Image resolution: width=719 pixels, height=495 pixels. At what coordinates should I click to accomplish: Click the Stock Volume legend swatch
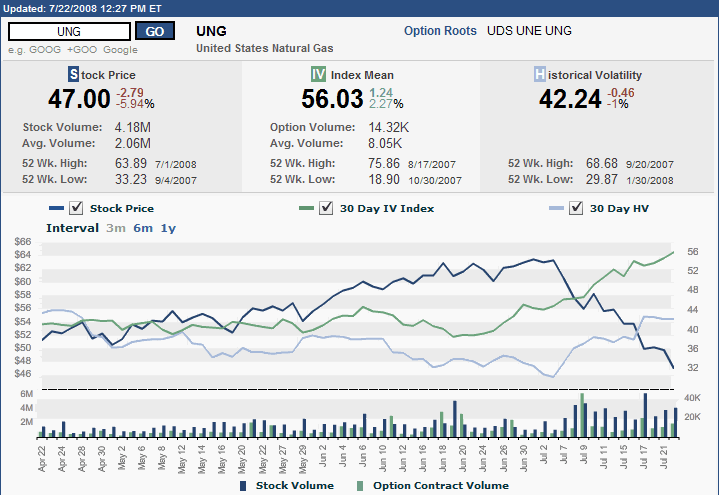tap(243, 486)
